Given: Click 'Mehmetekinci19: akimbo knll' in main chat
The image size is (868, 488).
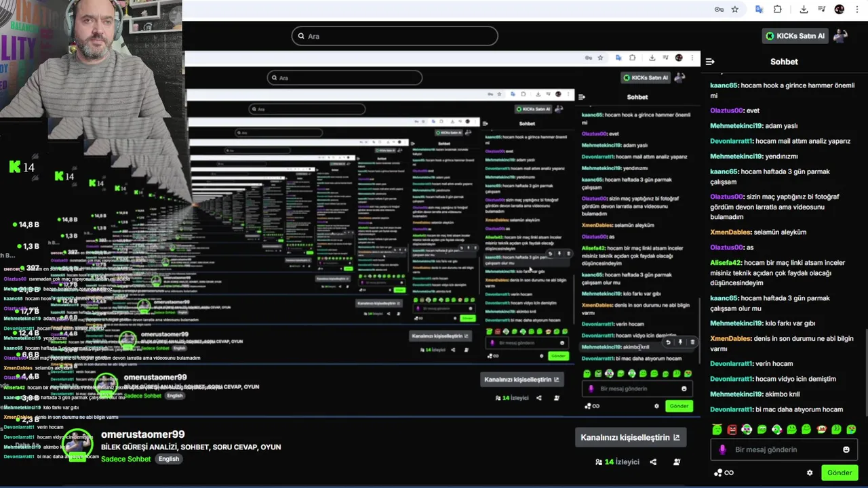Looking at the screenshot, I should click(x=755, y=394).
